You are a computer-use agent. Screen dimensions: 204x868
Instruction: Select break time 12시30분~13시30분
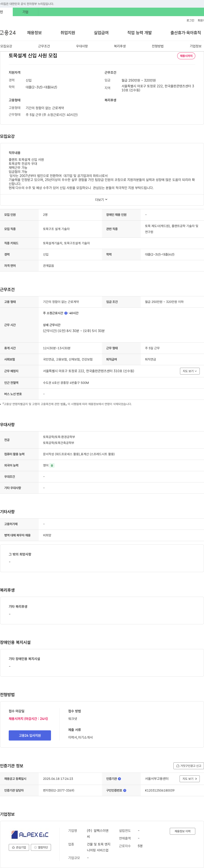pos(57,348)
